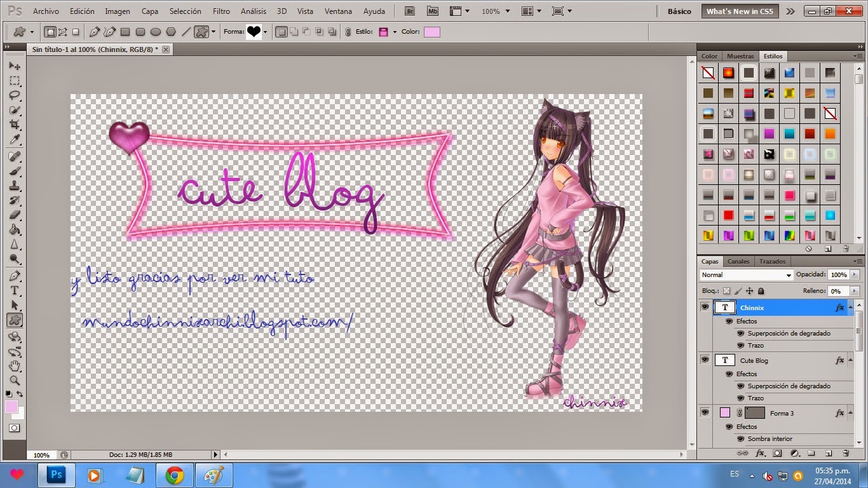868x488 pixels.
Task: Toggle Sombra interior effect visibility
Action: click(x=741, y=438)
